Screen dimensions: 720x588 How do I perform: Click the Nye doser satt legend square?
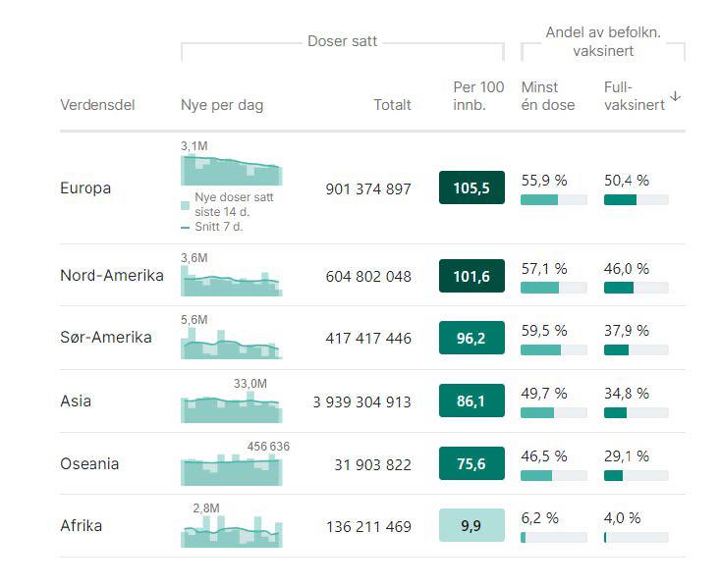click(x=185, y=205)
